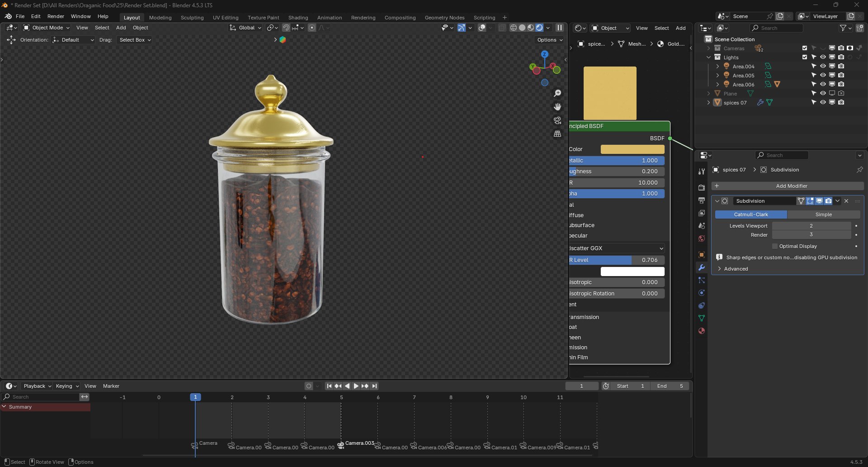Switch to the UV Editing workspace tab
Viewport: 868px width, 467px height.
coord(225,18)
